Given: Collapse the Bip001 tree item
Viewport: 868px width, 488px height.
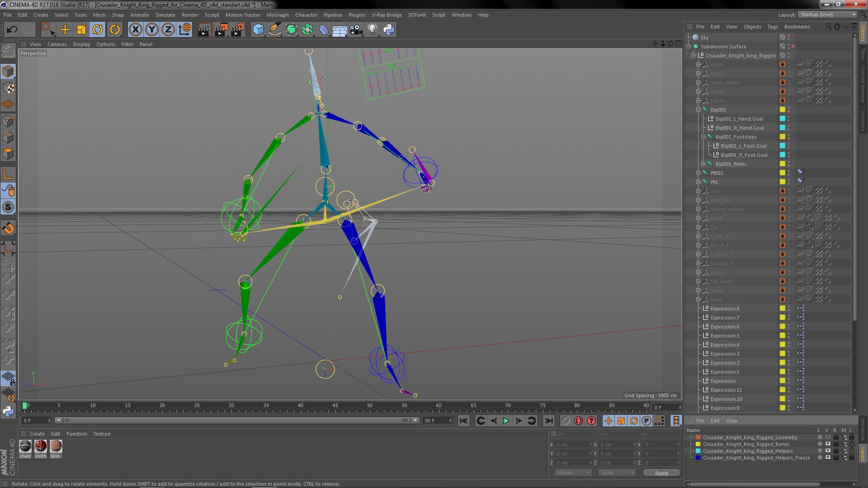Looking at the screenshot, I should tap(698, 110).
